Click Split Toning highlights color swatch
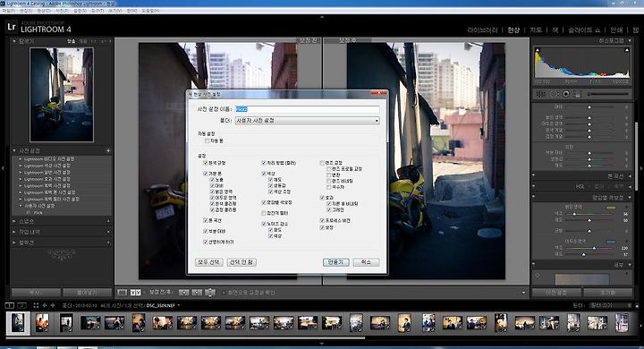 coord(611,208)
